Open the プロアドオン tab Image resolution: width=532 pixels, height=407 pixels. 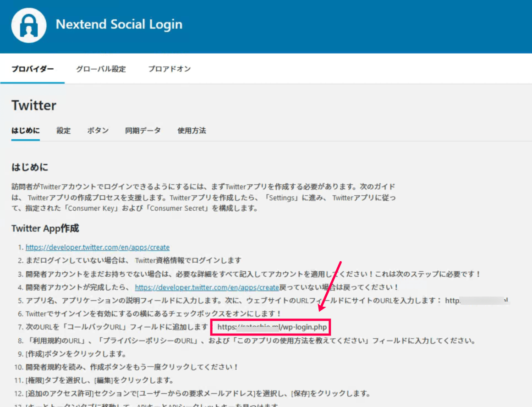pyautogui.click(x=169, y=69)
